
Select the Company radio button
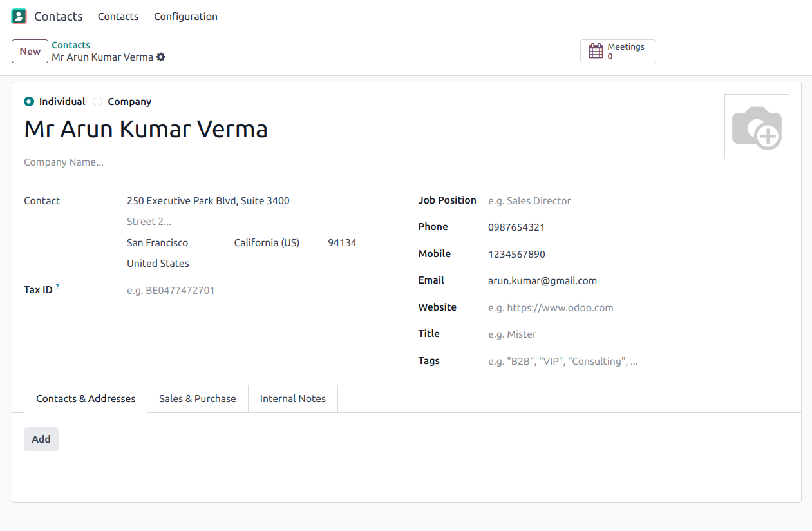click(98, 102)
